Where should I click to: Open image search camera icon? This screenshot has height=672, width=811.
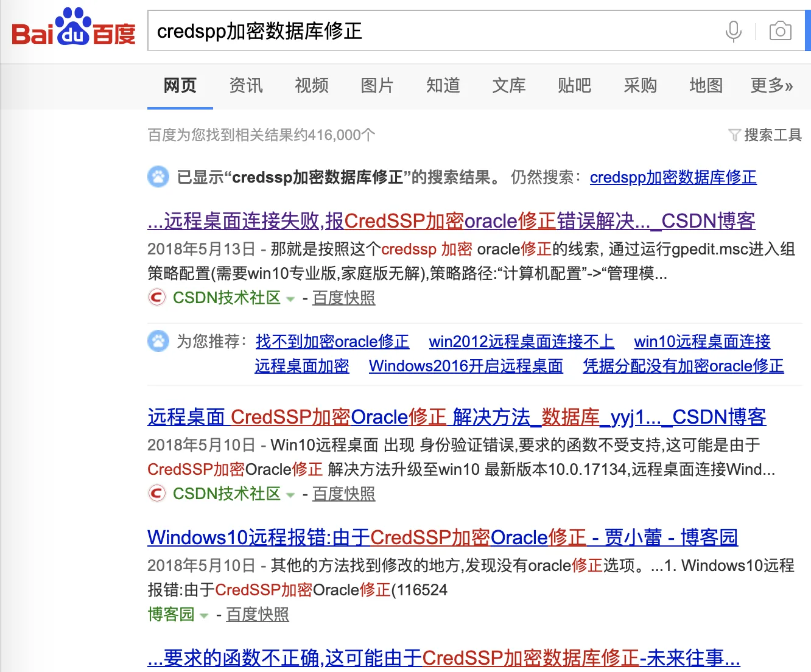(x=781, y=31)
